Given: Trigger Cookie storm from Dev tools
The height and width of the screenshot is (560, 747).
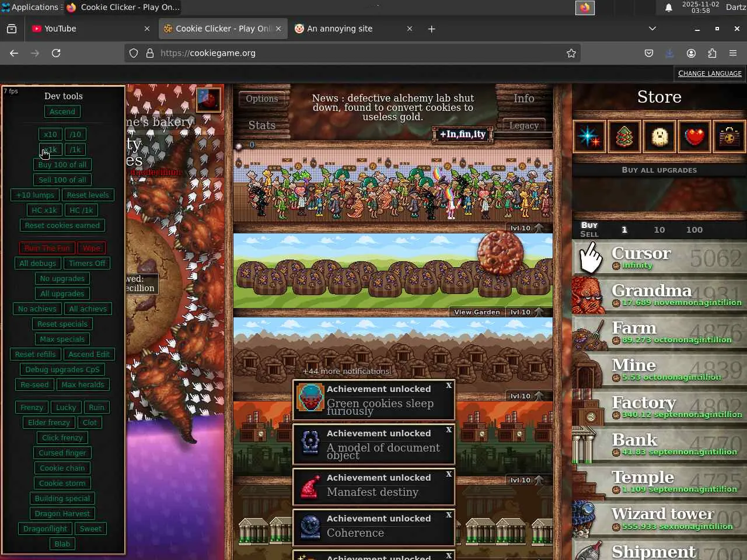Looking at the screenshot, I should pos(62,483).
